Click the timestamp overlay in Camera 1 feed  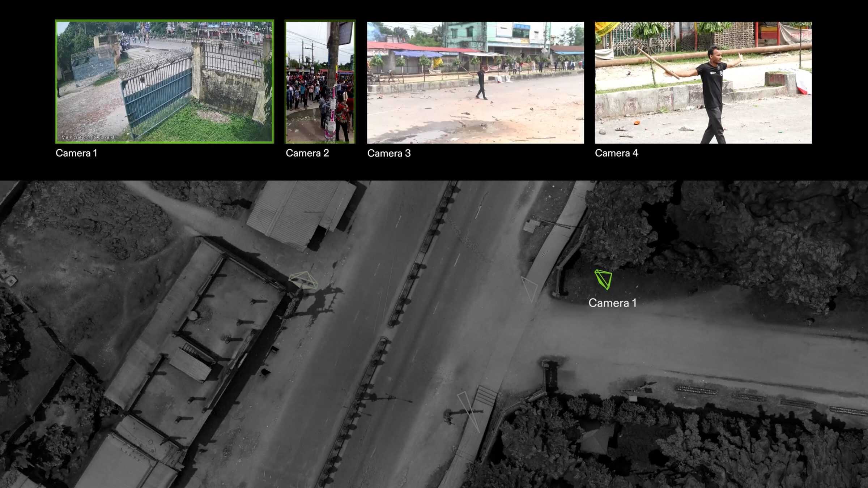[x=240, y=30]
